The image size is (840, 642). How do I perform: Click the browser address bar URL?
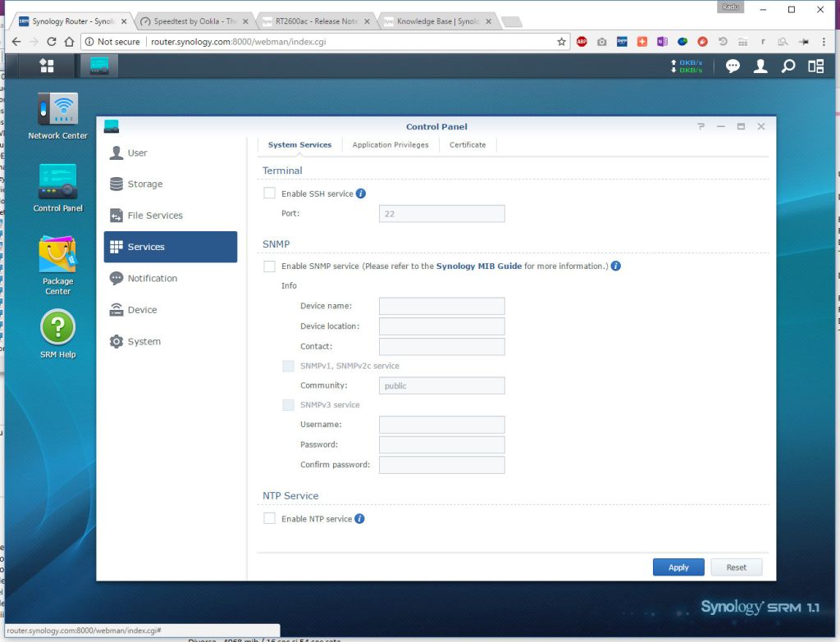pyautogui.click(x=239, y=42)
